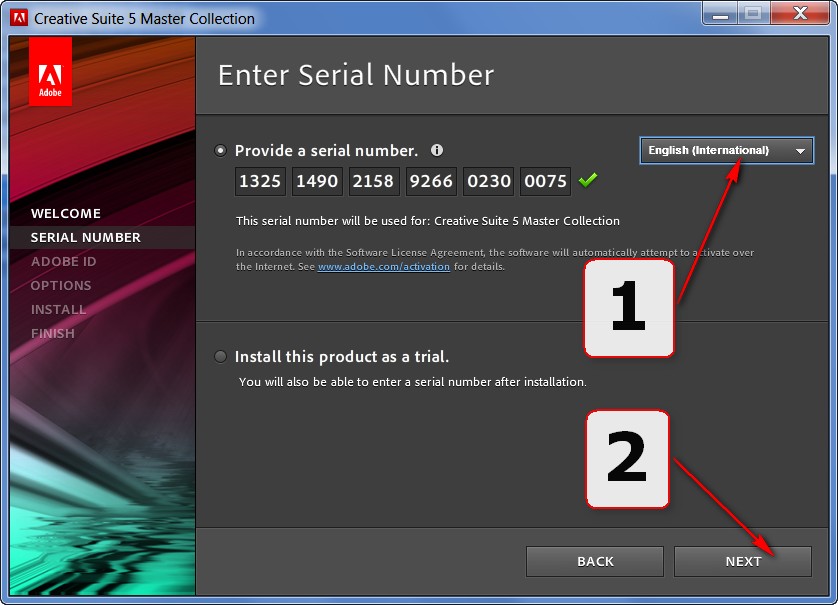Select the 'Provide a serial number' radio button

[x=220, y=150]
